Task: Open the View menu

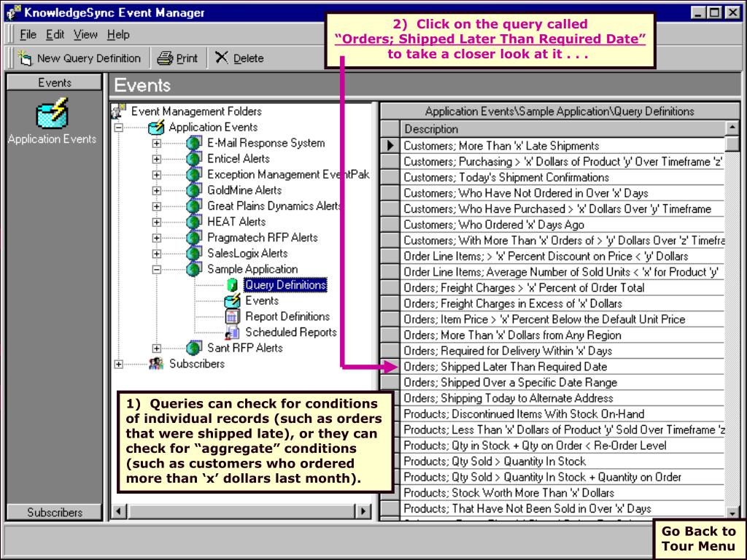Action: (85, 34)
